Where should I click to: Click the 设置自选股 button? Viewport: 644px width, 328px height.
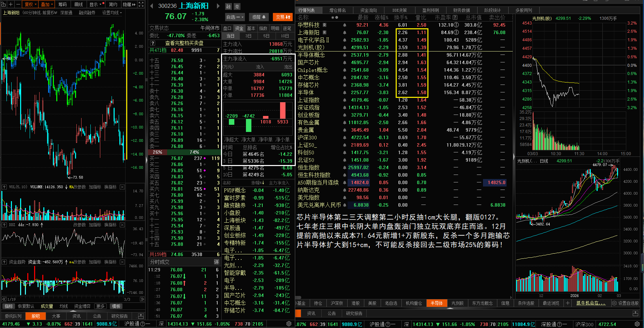(626, 303)
